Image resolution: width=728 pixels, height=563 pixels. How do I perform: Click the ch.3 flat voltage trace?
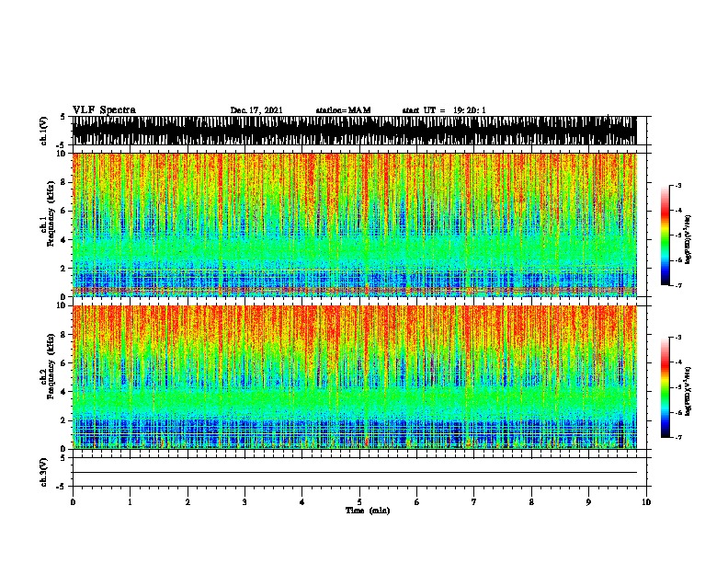354,473
